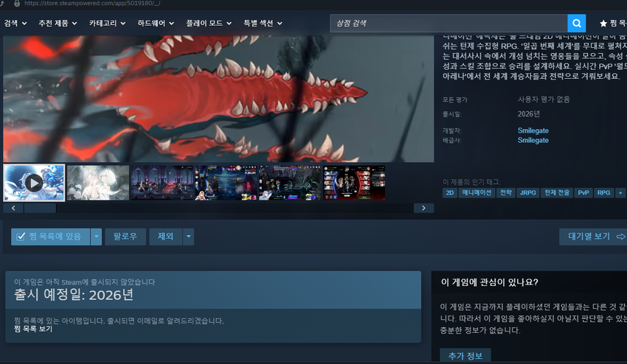This screenshot has height=364, width=627.
Task: Click the 제외 ignore button
Action: [x=165, y=237]
